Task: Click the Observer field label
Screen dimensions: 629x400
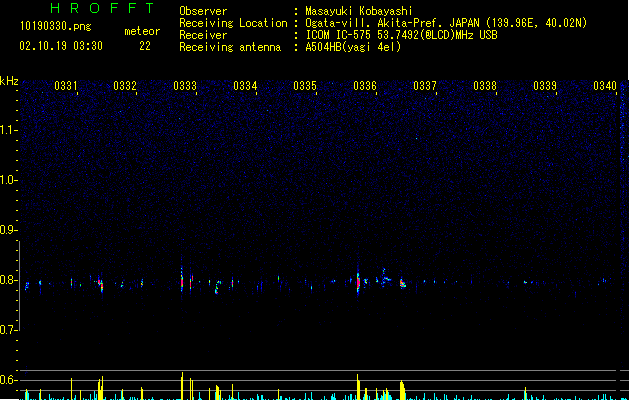Action: 203,11
